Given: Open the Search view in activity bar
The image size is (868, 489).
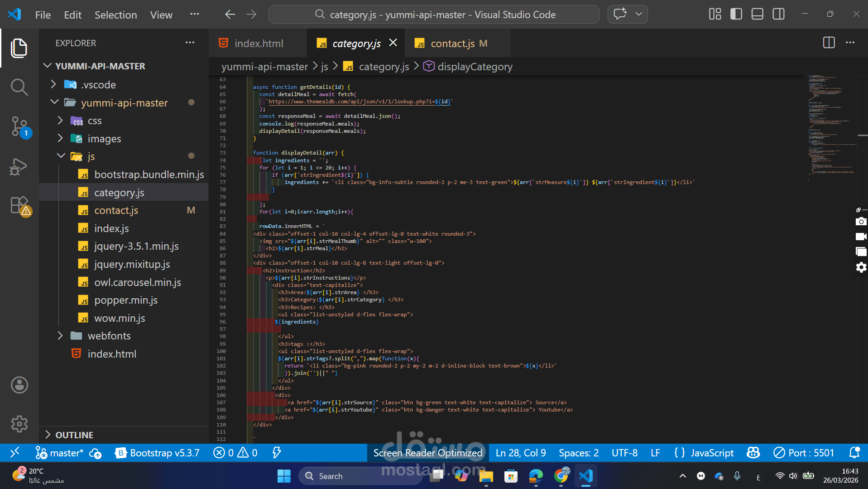Looking at the screenshot, I should click(19, 87).
